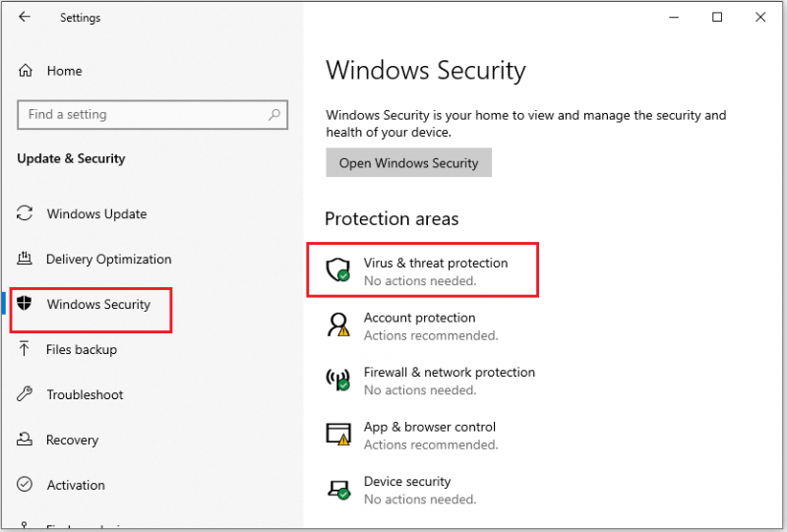This screenshot has width=787, height=532.
Task: Click the Update & Security heading
Action: [71, 158]
